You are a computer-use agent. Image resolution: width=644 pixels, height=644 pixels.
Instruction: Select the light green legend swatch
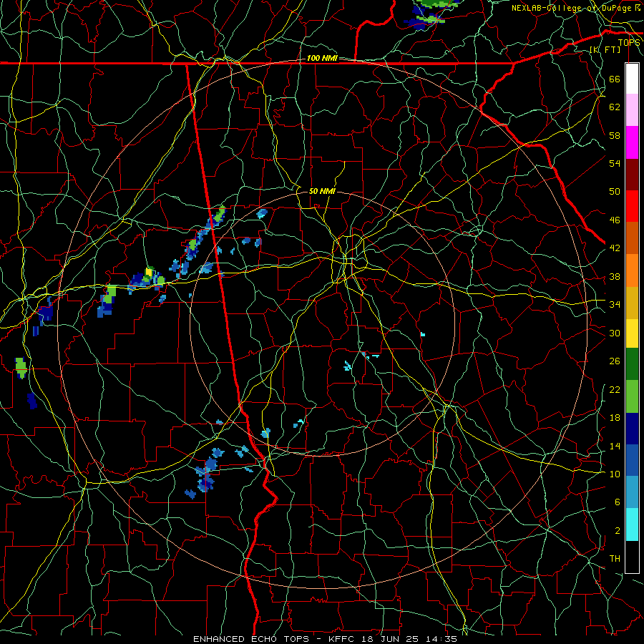632,396
